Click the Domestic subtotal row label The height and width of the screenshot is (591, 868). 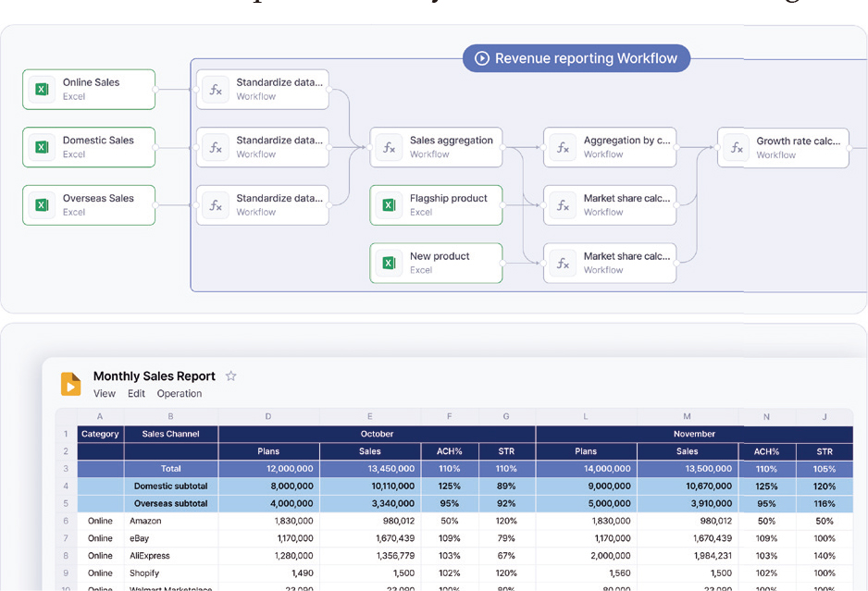click(x=170, y=486)
